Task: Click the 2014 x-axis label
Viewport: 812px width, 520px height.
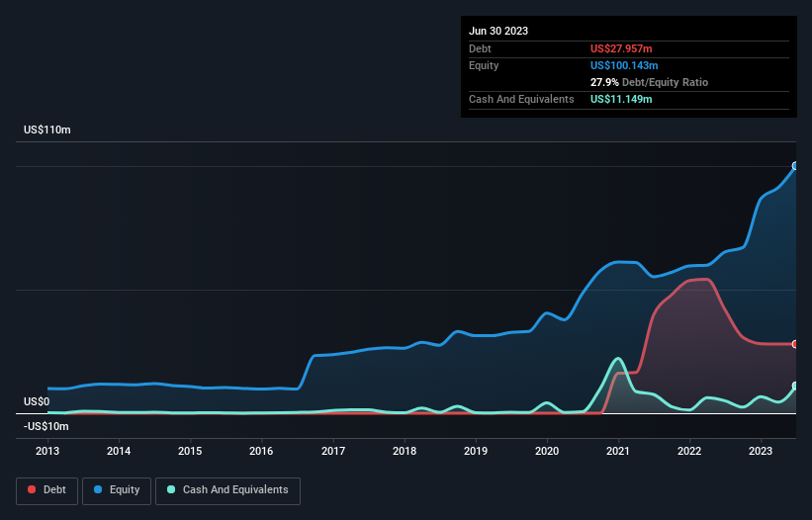Action: point(119,451)
